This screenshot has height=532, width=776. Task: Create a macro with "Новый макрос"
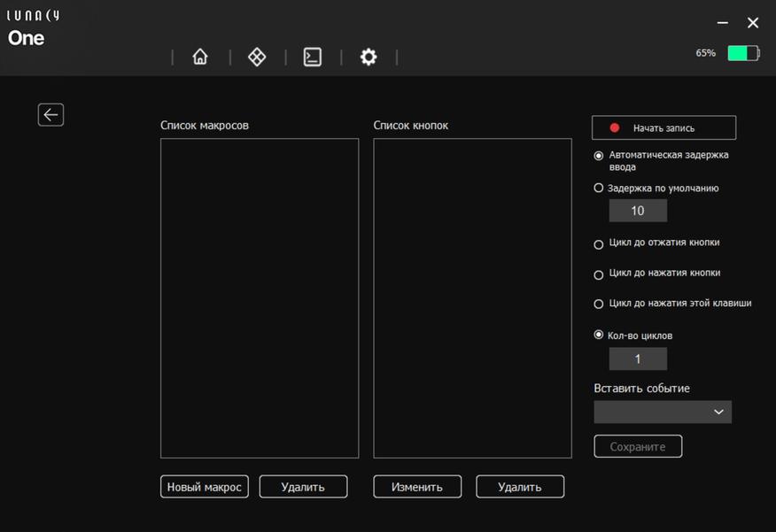pos(205,487)
